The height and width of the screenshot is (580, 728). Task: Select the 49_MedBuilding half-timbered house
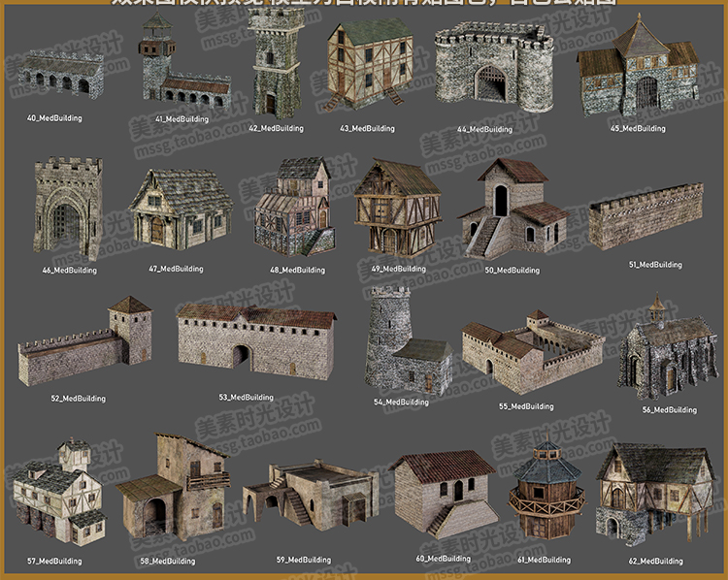398,208
